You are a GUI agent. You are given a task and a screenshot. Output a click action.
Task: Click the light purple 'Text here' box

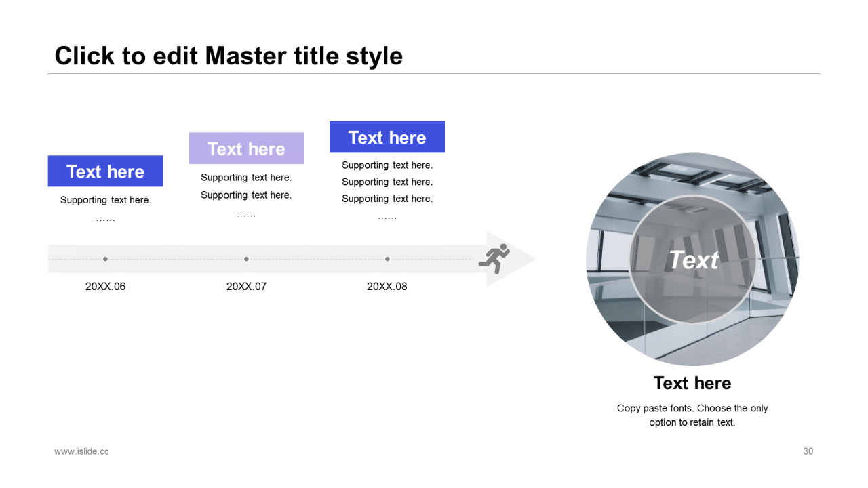[246, 148]
